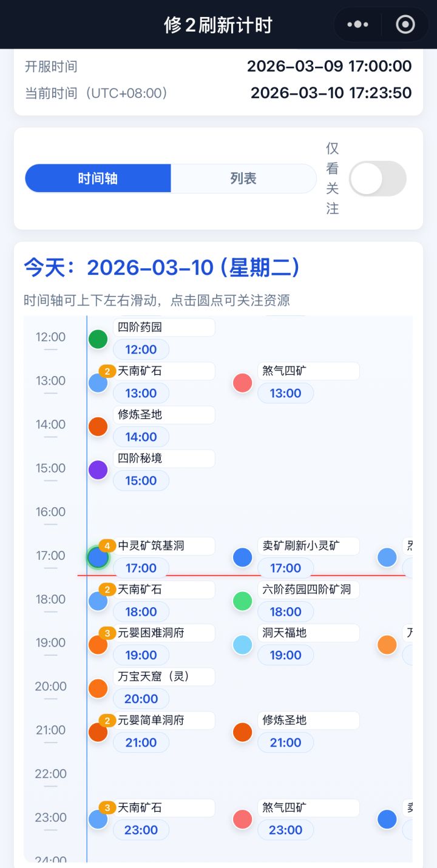Tap the orange dot beside 修炼圣地 at 14:00
The width and height of the screenshot is (437, 868).
pos(98,426)
